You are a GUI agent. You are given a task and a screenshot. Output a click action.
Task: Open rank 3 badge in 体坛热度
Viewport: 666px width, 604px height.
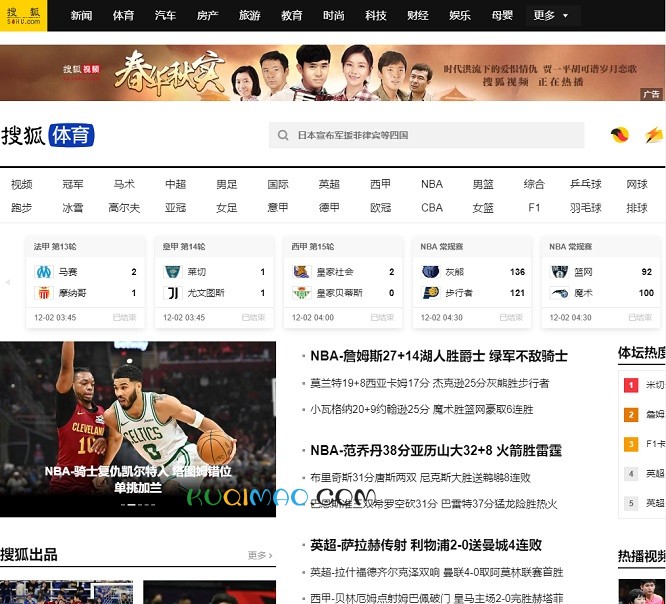pyautogui.click(x=631, y=444)
